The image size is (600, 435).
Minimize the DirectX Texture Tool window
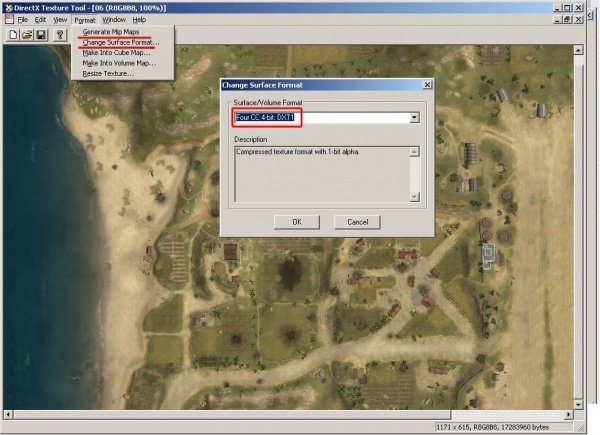pos(558,8)
